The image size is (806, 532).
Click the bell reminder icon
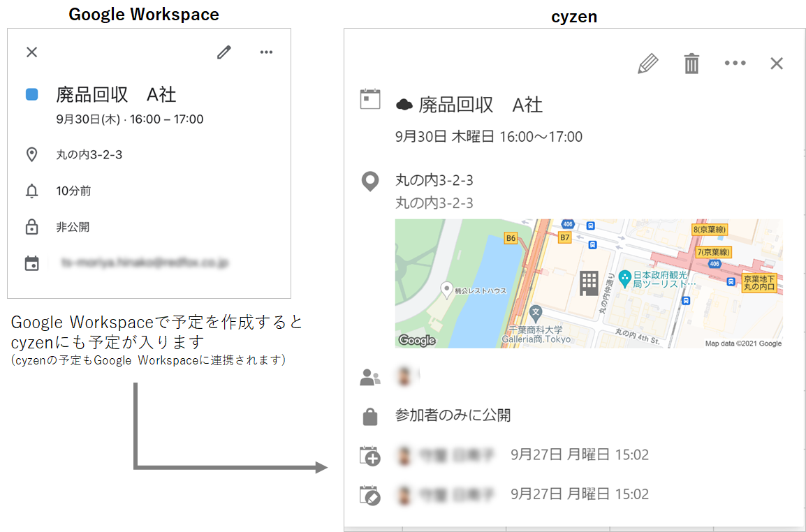pyautogui.click(x=32, y=191)
